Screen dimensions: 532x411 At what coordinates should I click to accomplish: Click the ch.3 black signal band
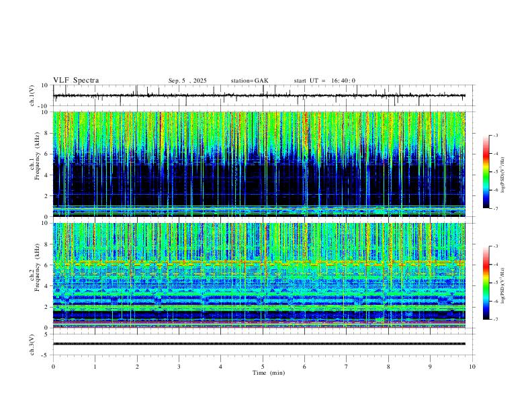click(x=259, y=344)
